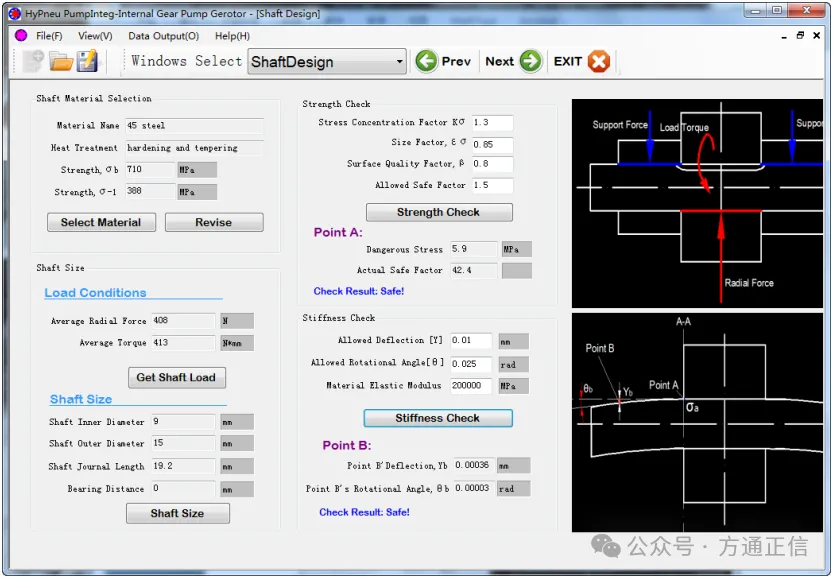Click the Revise button
The image size is (835, 579).
click(x=214, y=223)
